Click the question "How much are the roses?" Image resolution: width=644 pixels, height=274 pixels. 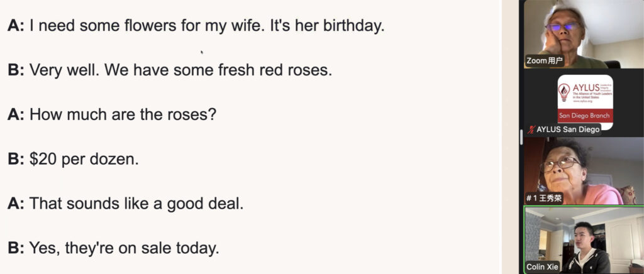pos(112,115)
